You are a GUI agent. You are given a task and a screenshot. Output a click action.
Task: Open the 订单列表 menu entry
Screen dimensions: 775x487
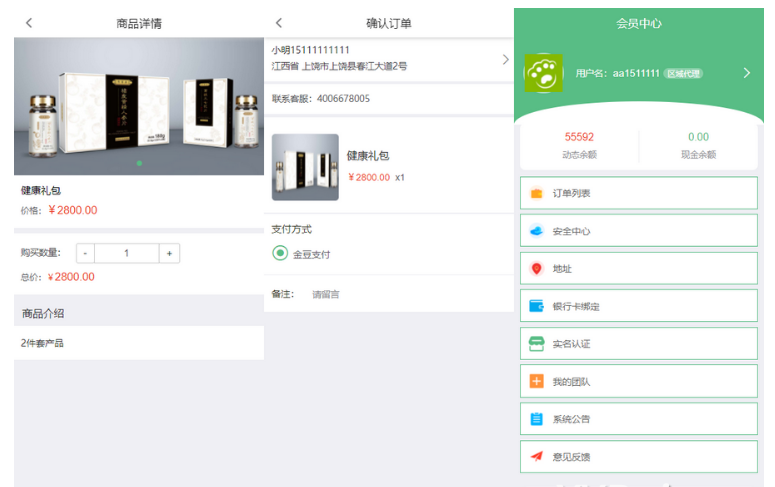tap(639, 193)
